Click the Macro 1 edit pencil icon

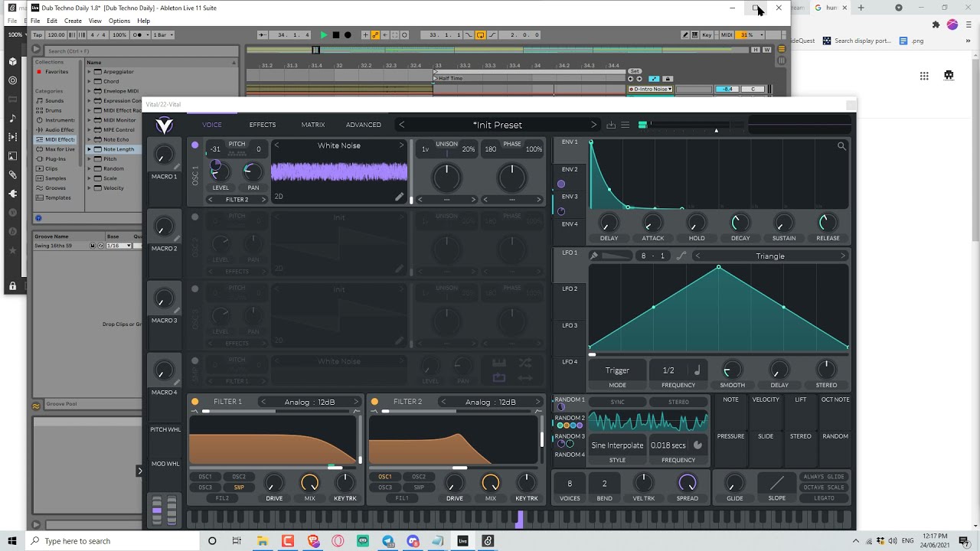[177, 167]
